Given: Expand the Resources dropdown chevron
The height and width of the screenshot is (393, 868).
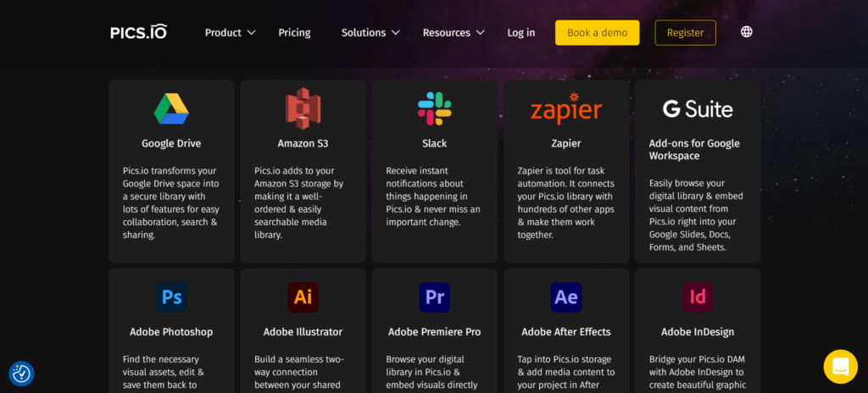Looking at the screenshot, I should click(x=480, y=33).
